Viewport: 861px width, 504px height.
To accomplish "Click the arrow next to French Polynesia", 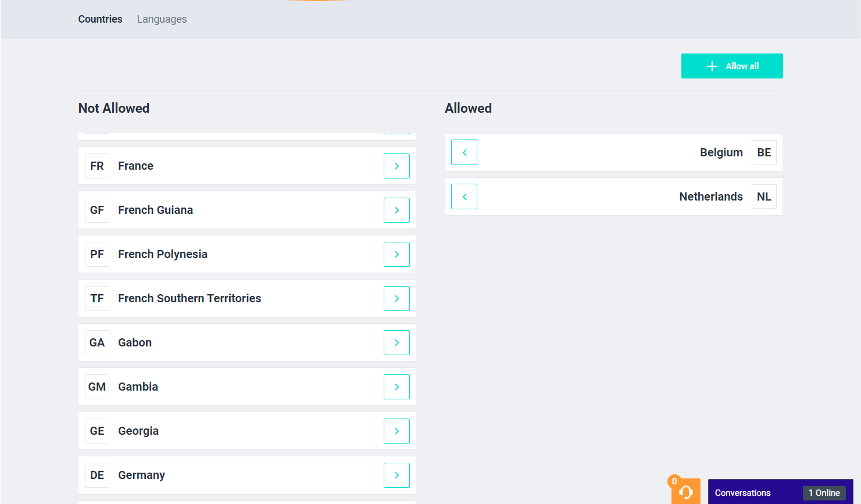I will tap(396, 255).
